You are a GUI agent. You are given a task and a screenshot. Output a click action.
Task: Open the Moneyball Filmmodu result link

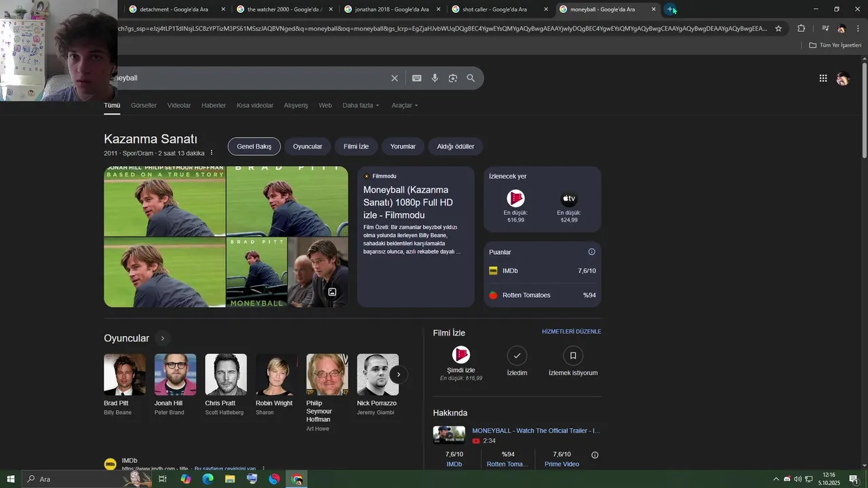(408, 202)
